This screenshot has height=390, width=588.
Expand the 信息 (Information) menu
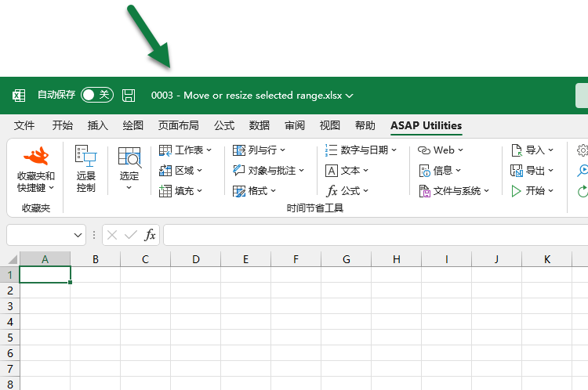(440, 171)
